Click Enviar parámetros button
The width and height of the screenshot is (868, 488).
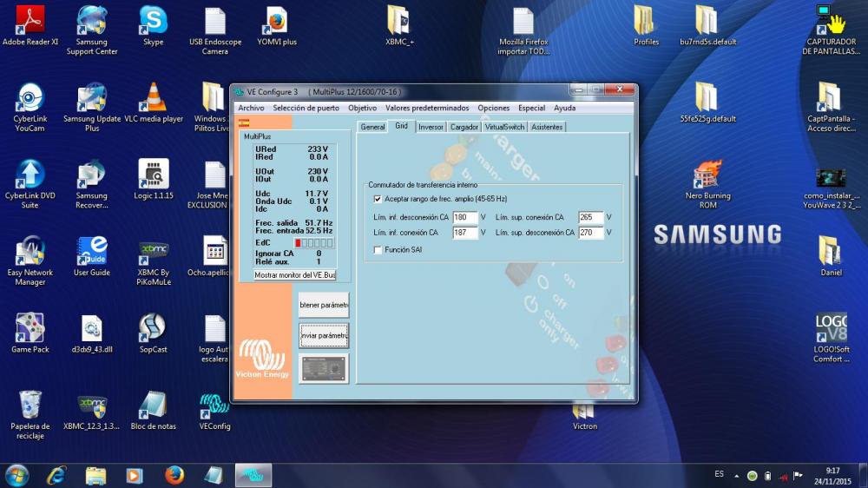pyautogui.click(x=324, y=336)
